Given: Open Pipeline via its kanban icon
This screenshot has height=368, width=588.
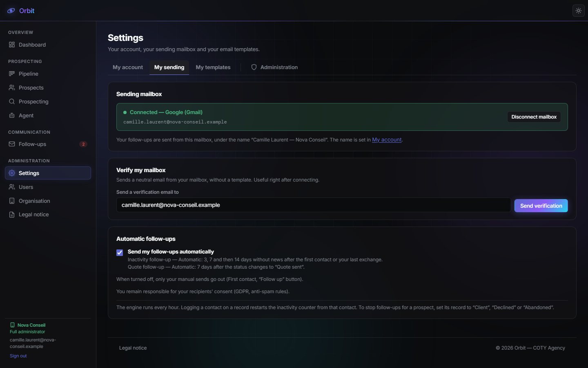Looking at the screenshot, I should pos(12,74).
